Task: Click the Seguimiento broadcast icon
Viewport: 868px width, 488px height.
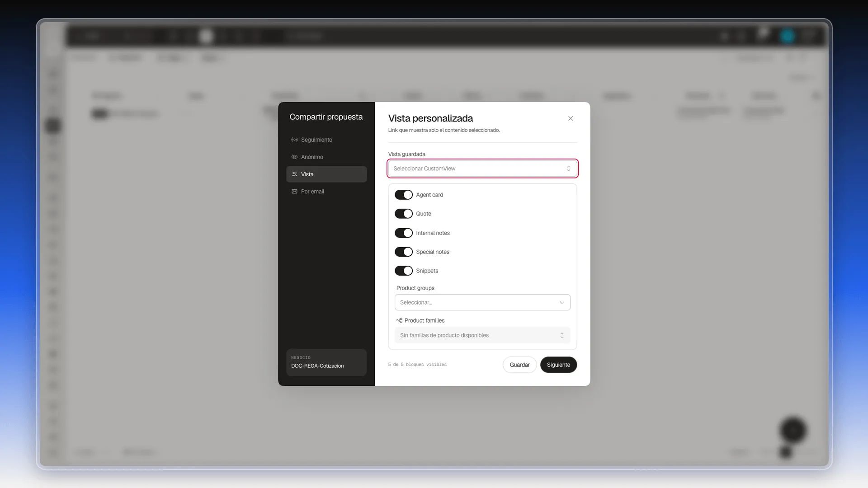Action: tap(294, 140)
